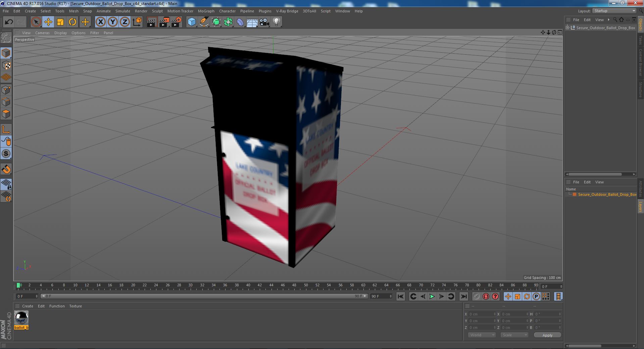Select the spline Pen tool
644x349 pixels.
coord(204,22)
